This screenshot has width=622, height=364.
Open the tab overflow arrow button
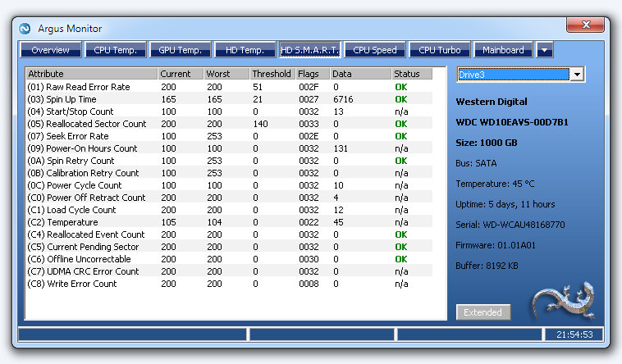[546, 50]
